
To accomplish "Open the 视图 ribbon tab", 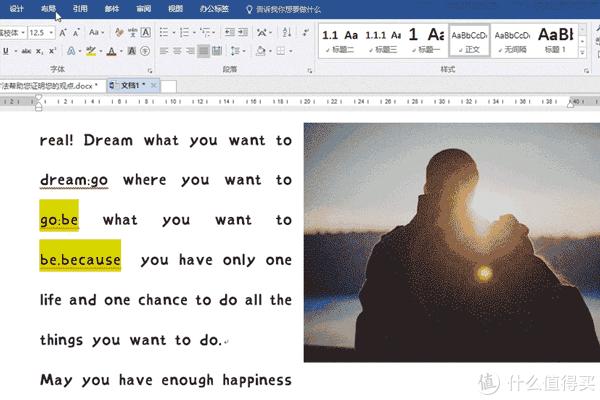I will pyautogui.click(x=175, y=9).
